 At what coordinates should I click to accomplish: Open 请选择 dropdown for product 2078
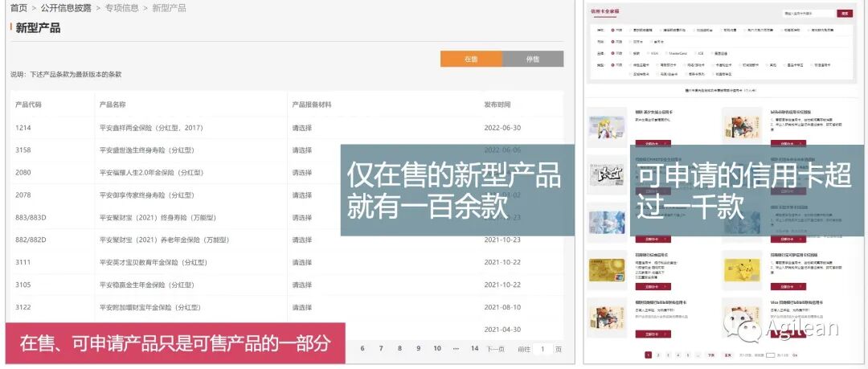[302, 195]
